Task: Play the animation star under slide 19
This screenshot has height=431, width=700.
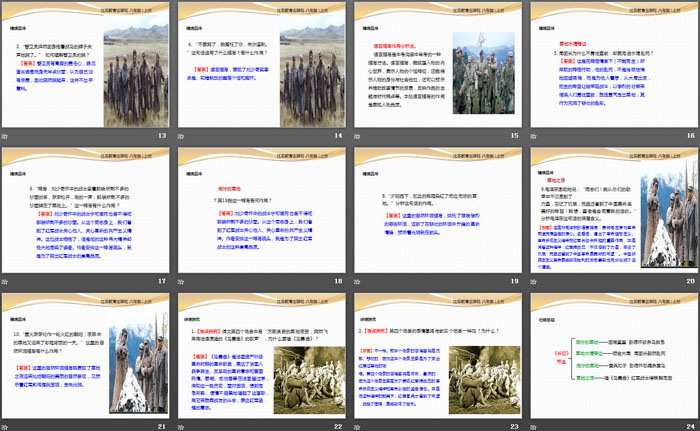Action: pyautogui.click(x=357, y=281)
